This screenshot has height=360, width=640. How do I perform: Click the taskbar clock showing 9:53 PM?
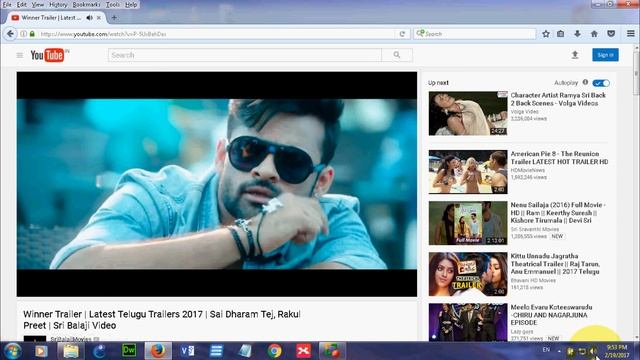[x=617, y=351]
